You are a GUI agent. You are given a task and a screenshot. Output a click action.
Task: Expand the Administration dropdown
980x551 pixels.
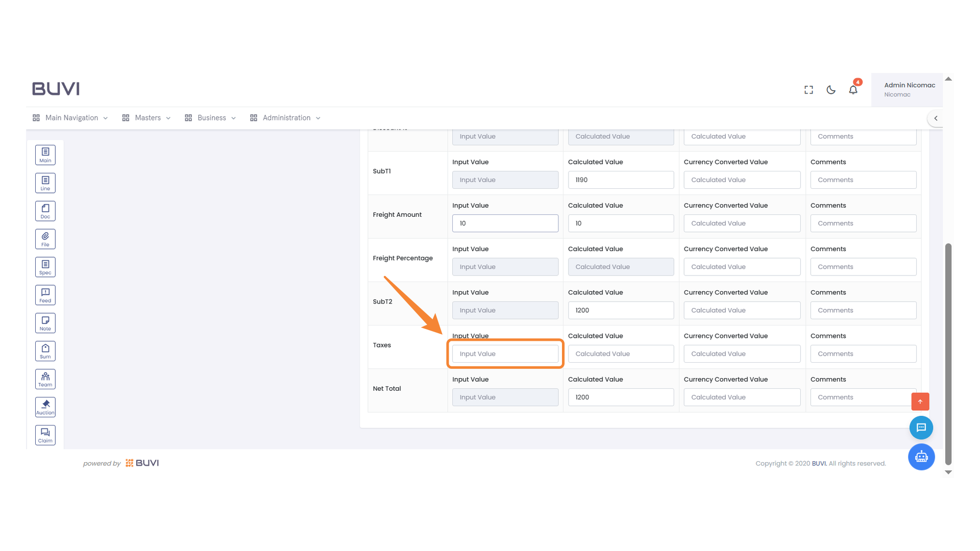(x=285, y=117)
